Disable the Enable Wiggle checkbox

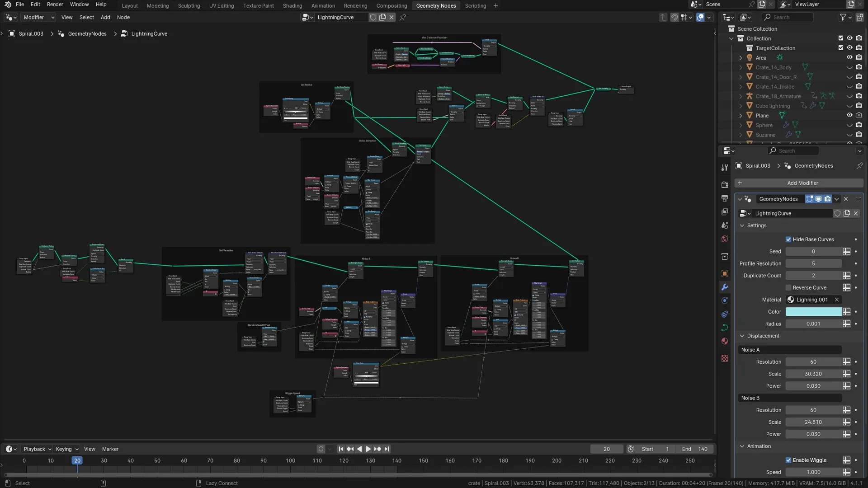(x=789, y=460)
